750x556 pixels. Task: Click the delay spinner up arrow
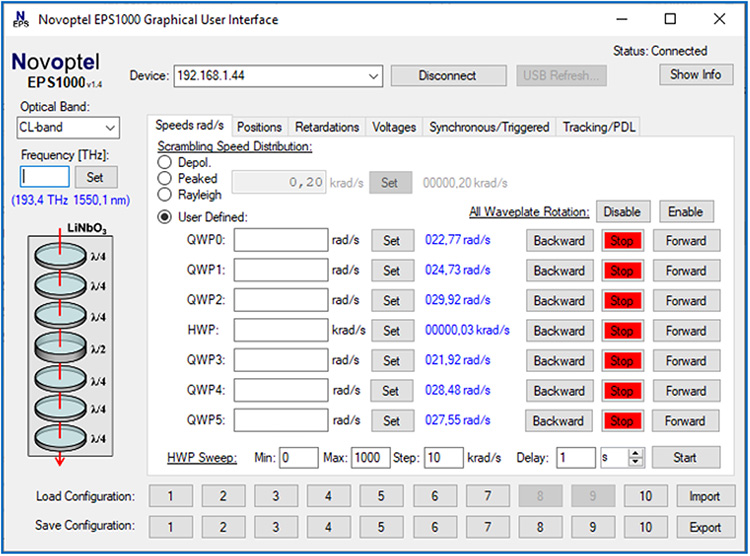[636, 453]
